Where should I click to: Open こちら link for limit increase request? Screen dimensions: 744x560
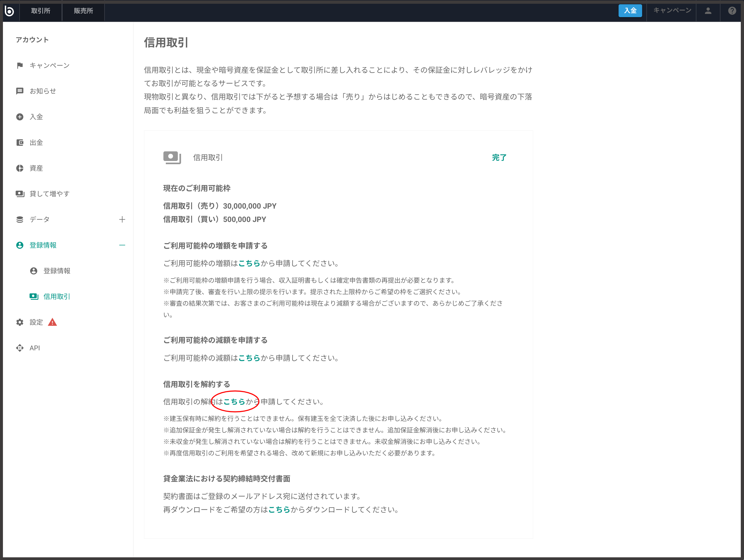click(250, 263)
